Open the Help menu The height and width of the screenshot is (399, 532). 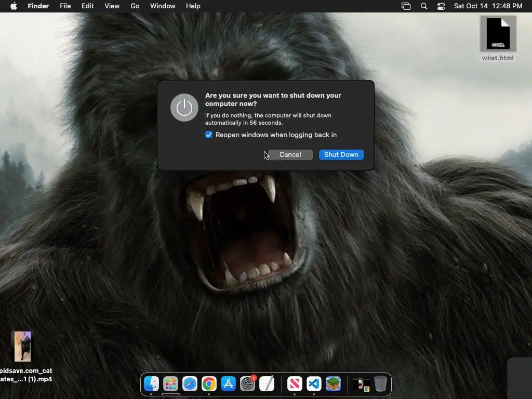(x=193, y=6)
